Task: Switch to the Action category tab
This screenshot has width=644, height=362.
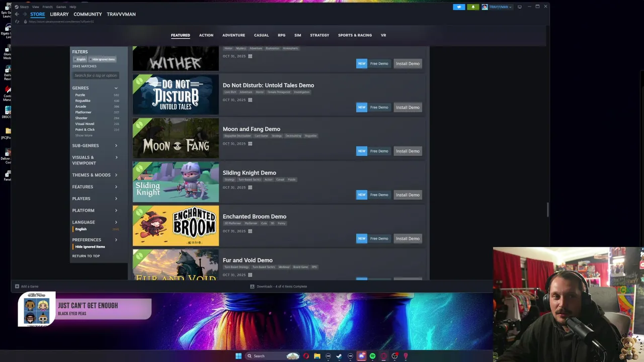Action: click(206, 35)
